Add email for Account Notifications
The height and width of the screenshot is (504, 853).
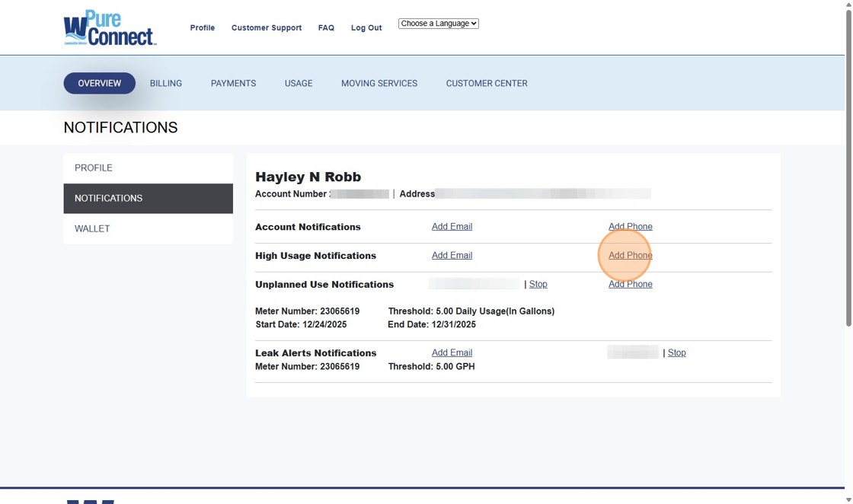pos(452,226)
